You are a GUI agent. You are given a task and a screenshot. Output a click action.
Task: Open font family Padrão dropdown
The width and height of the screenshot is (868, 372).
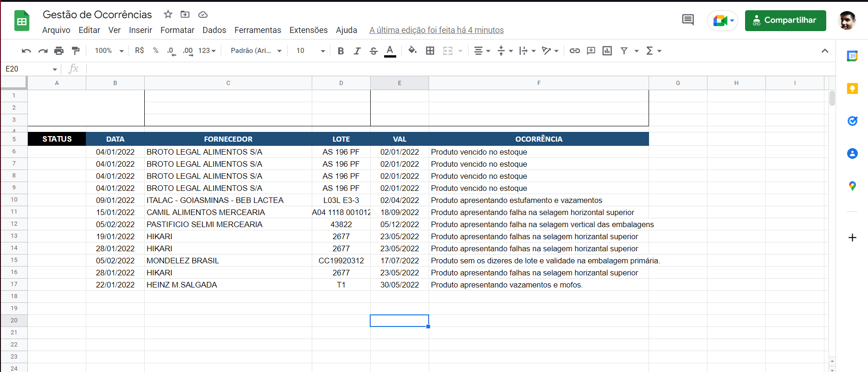(x=256, y=51)
